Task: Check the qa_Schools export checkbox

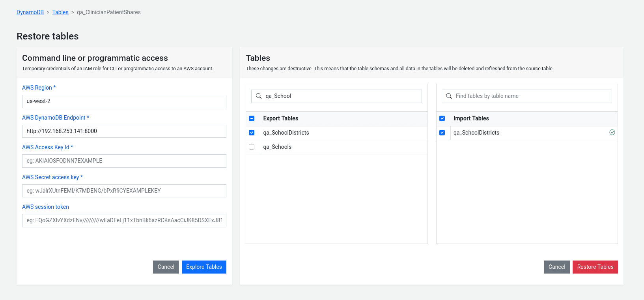Action: pyautogui.click(x=252, y=147)
